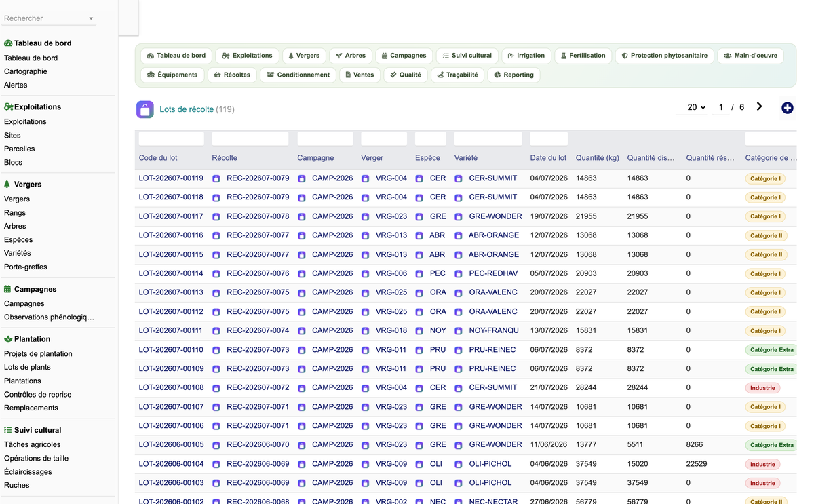Image resolution: width=814 pixels, height=504 pixels.
Task: Sort by Date du lot header
Action: coord(548,158)
